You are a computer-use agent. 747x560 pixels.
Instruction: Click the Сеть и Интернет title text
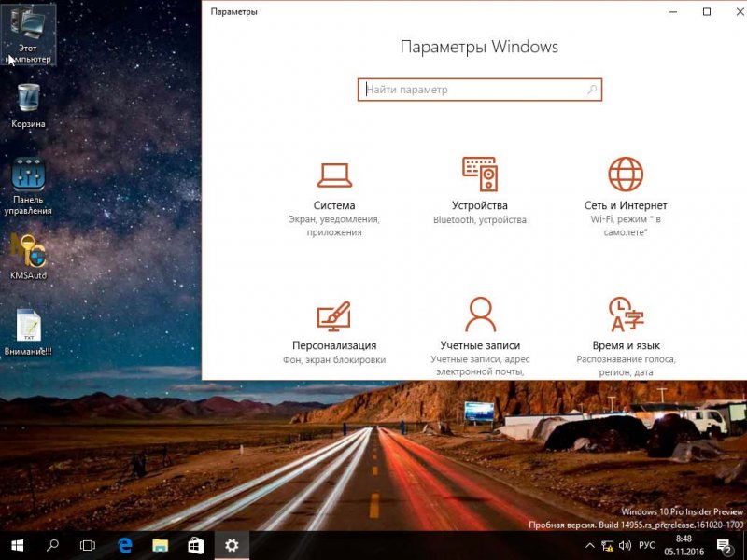coord(626,205)
